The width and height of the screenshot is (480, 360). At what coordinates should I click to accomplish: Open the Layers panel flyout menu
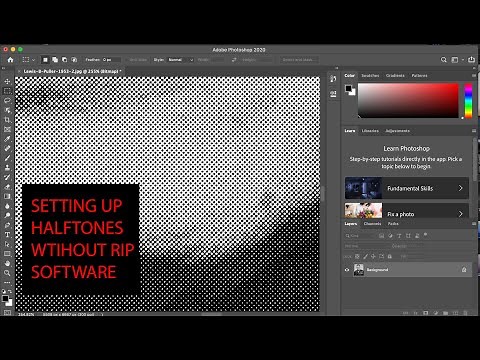pos(473,224)
